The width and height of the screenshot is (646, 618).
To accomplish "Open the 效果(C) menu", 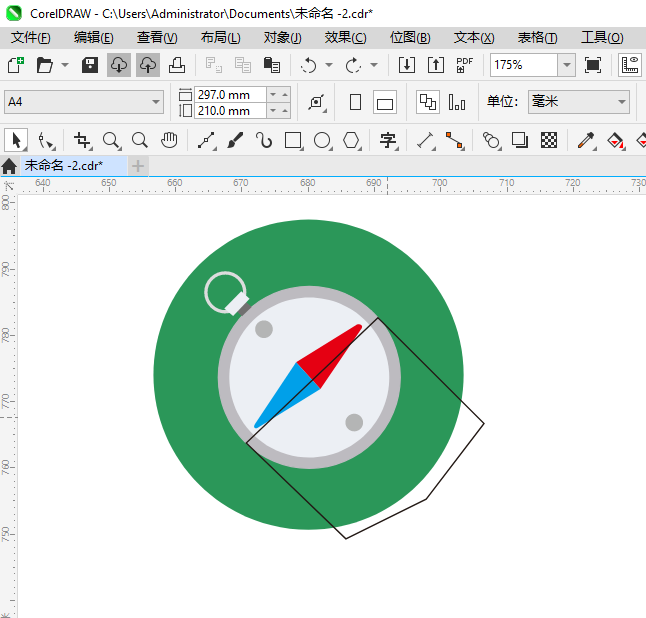I will [345, 37].
